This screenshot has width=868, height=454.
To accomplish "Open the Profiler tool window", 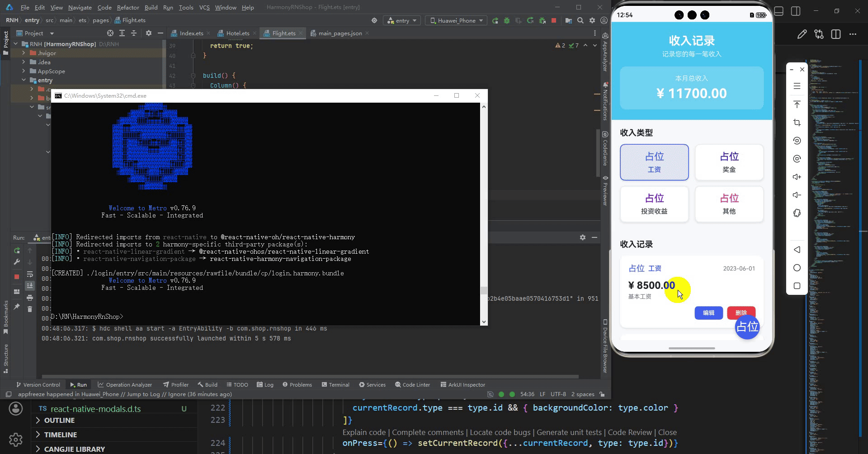I will pyautogui.click(x=176, y=385).
